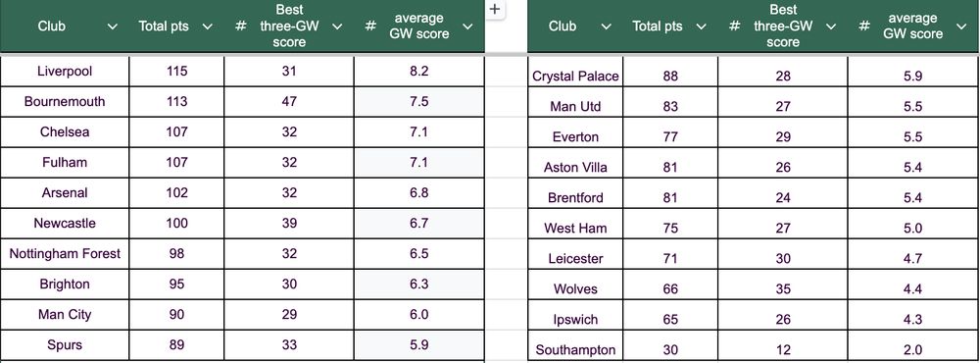Select Nottingham Forest club cell
Screen dimensions: 980x363
tap(65, 253)
